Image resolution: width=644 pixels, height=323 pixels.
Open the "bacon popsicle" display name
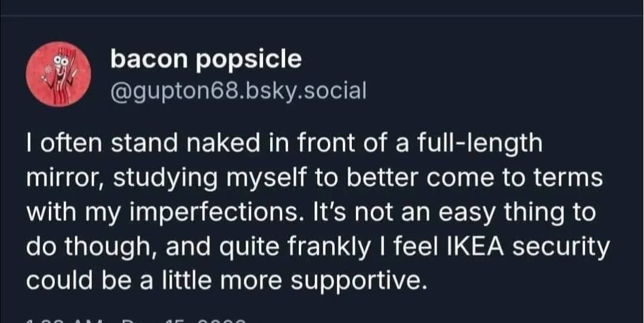point(206,58)
